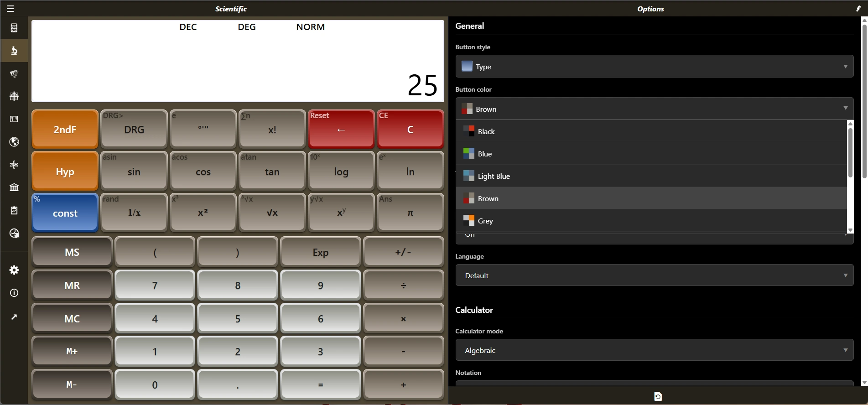This screenshot has width=868, height=405.
Task: Open the hamburger menu
Action: 10,9
